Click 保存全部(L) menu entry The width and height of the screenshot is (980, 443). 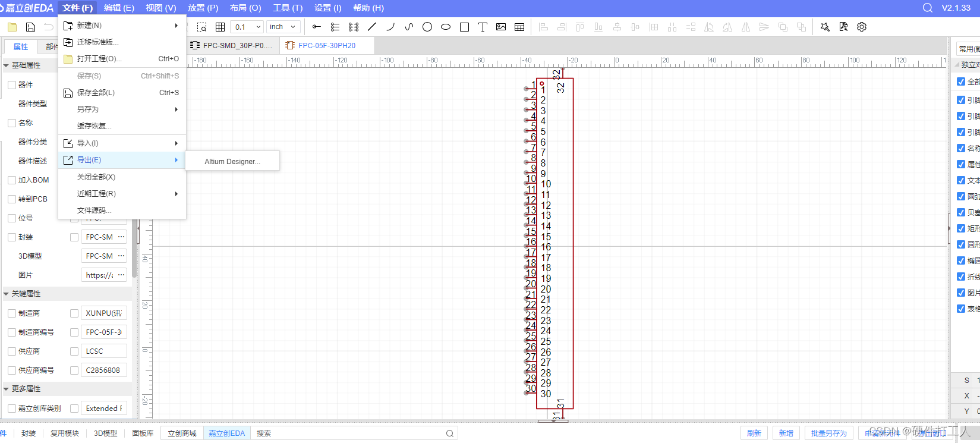[x=122, y=93]
